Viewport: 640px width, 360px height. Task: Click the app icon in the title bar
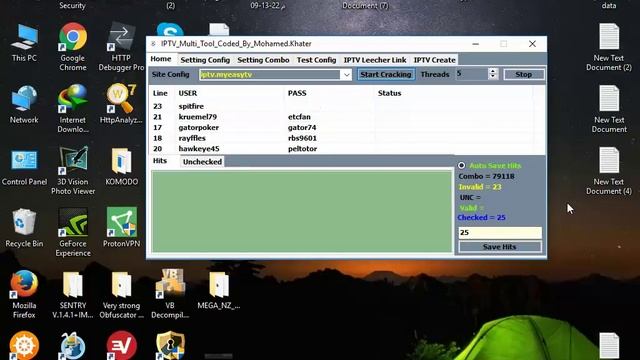point(153,44)
